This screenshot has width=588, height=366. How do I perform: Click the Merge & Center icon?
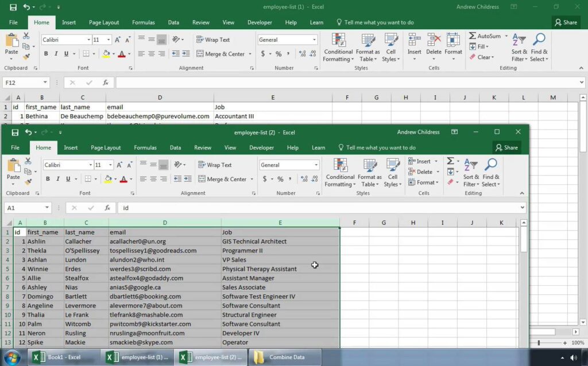(x=222, y=178)
